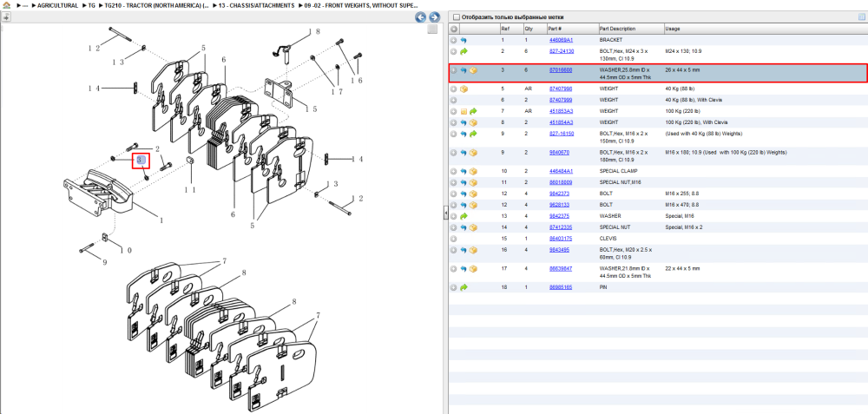This screenshot has height=414, width=868.
Task: Open part number link 87412335
Action: [560, 227]
